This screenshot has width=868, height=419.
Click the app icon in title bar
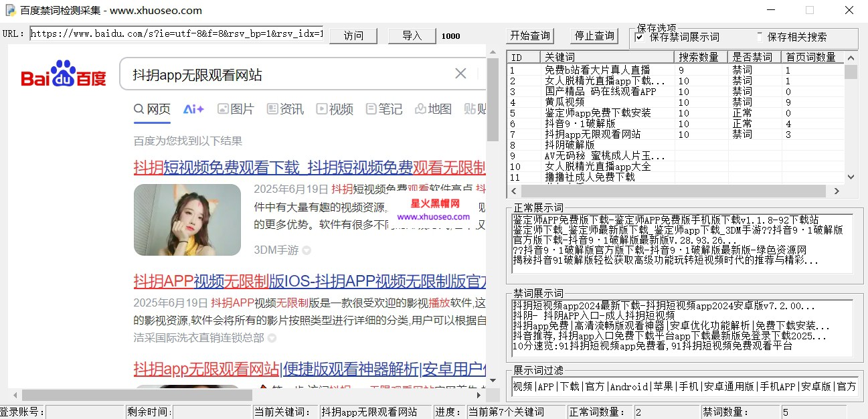point(11,10)
